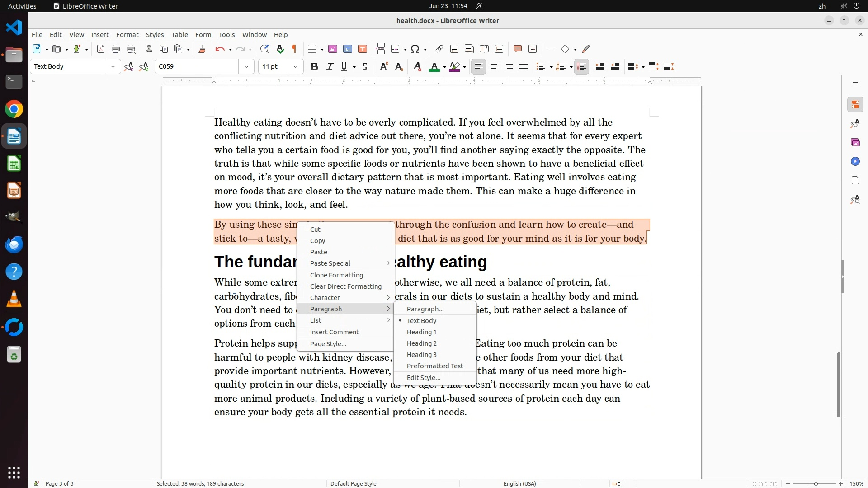Image resolution: width=868 pixels, height=488 pixels.
Task: Open the paragraph style Text Body dropdown
Action: (113, 66)
